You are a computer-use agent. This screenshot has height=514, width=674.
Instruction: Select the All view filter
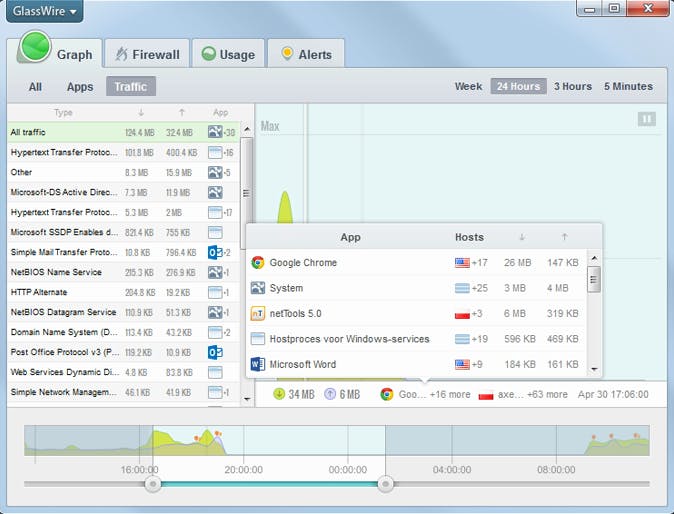click(x=35, y=87)
